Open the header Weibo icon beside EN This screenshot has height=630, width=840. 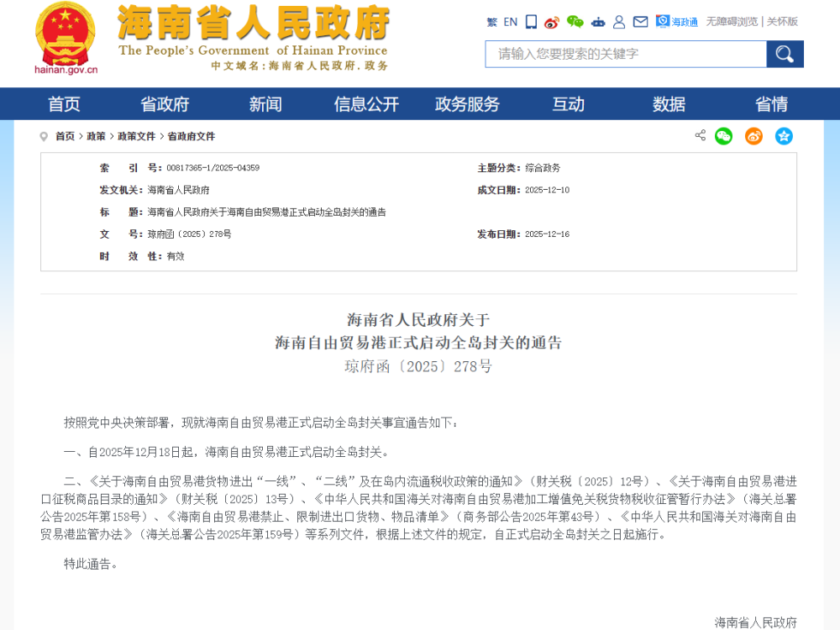point(552,22)
